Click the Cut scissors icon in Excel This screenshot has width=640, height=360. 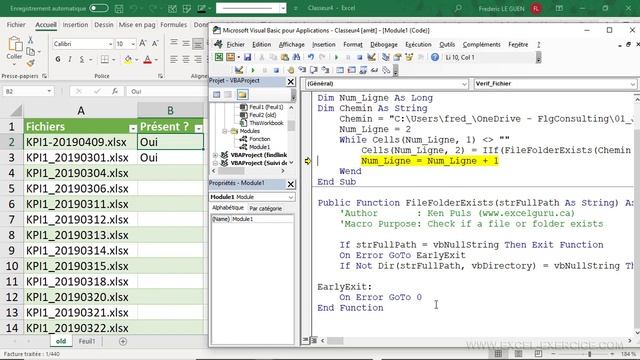click(x=30, y=40)
